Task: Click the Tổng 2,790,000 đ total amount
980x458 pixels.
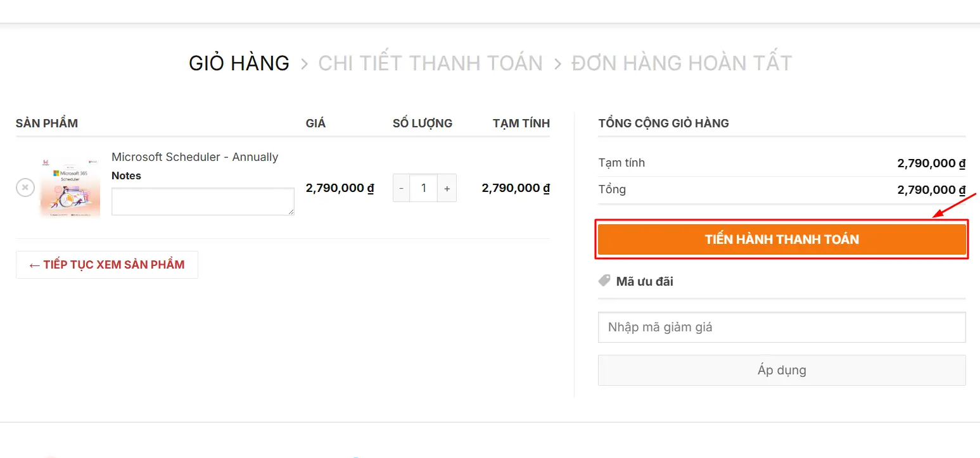Action: tap(931, 189)
